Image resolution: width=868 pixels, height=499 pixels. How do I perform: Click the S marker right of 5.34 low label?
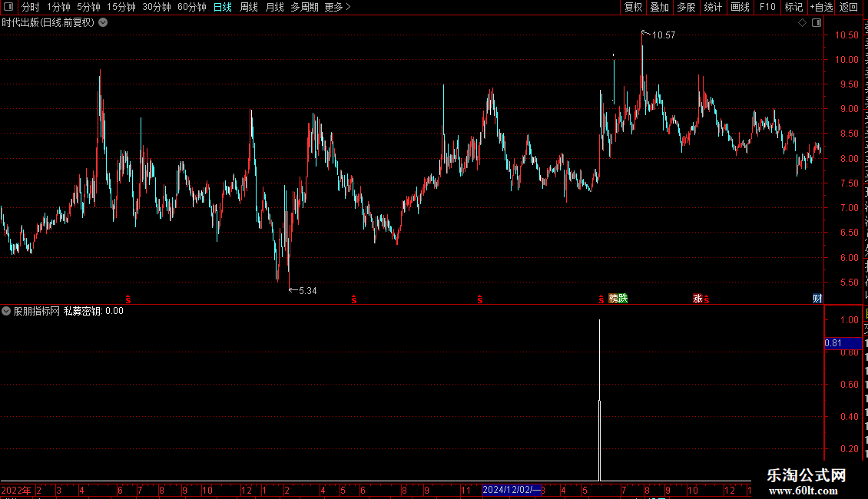coord(354,299)
